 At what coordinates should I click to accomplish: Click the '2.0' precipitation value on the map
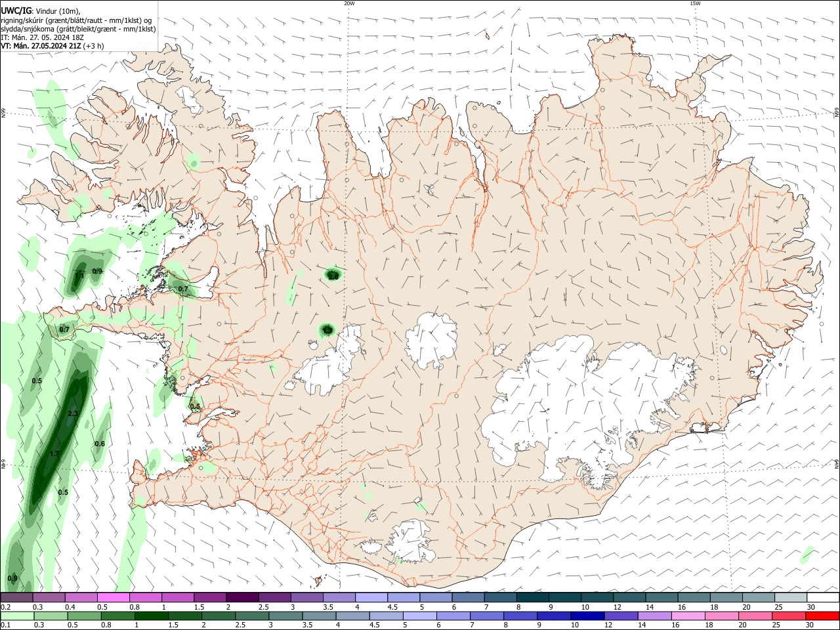333,276
